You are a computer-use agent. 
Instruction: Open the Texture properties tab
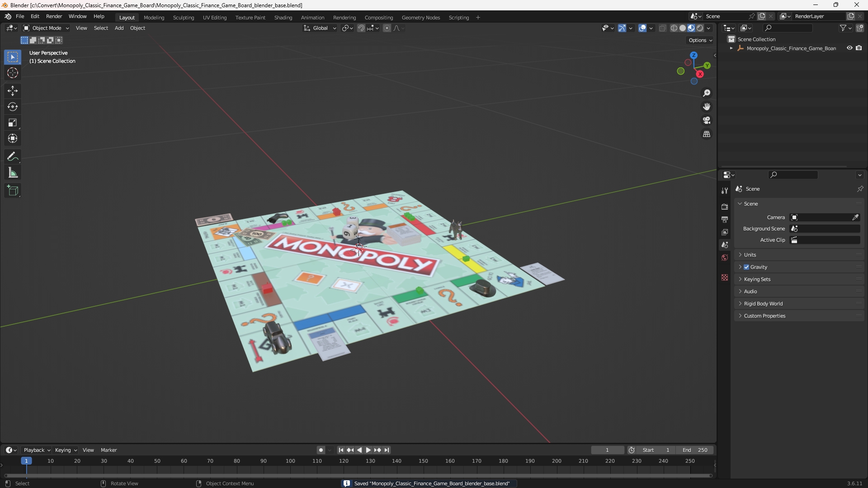click(x=725, y=277)
